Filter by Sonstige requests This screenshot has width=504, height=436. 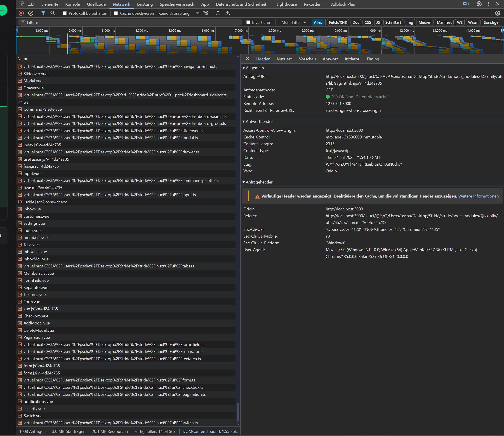491,22
